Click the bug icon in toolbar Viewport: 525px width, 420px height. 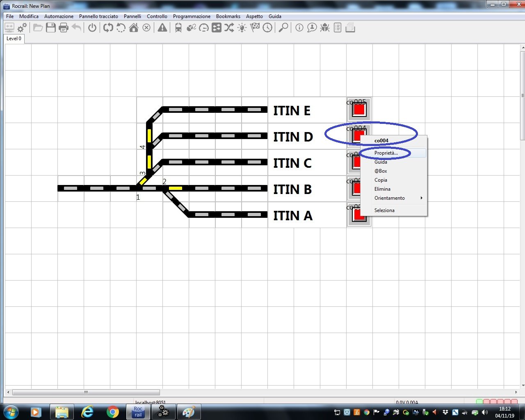click(325, 28)
